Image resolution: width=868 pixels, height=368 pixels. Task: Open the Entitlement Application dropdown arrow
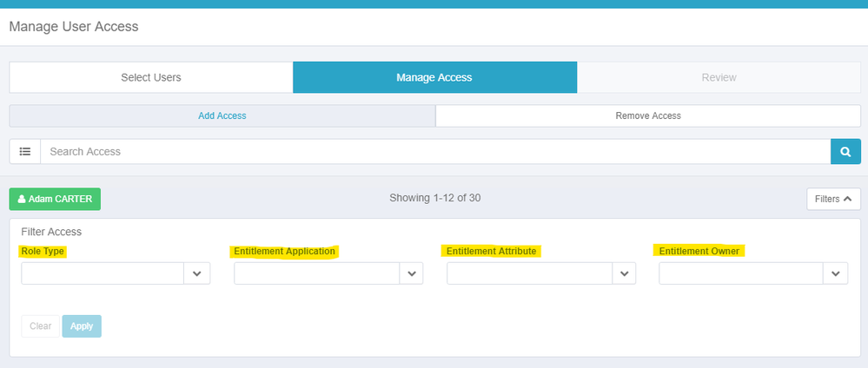click(x=410, y=273)
